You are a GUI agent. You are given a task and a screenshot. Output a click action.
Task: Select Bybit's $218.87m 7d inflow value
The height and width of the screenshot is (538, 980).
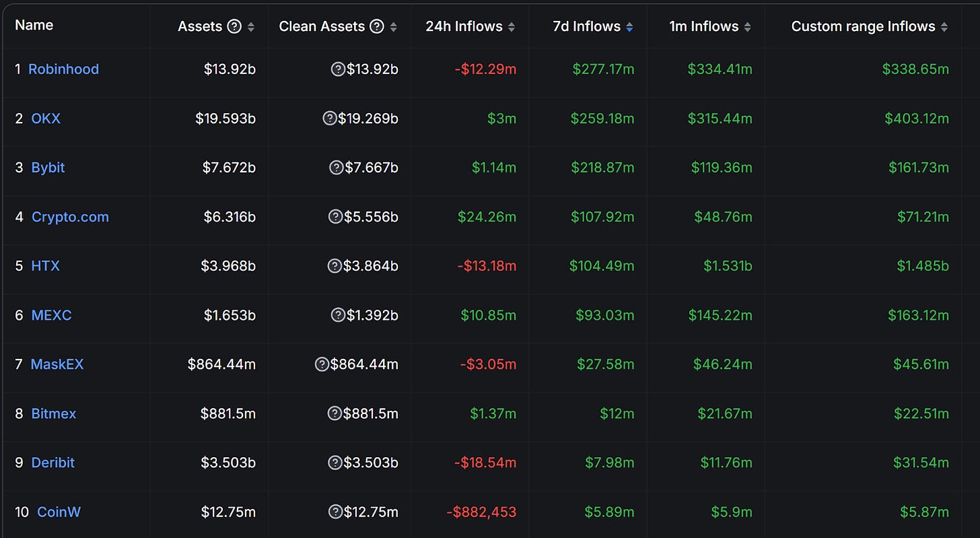pos(603,167)
